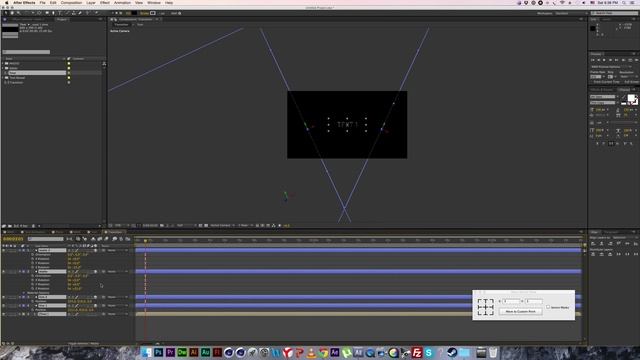This screenshot has width=640, height=360.
Task: Select the Rectangle shape tool
Action: tap(47, 13)
